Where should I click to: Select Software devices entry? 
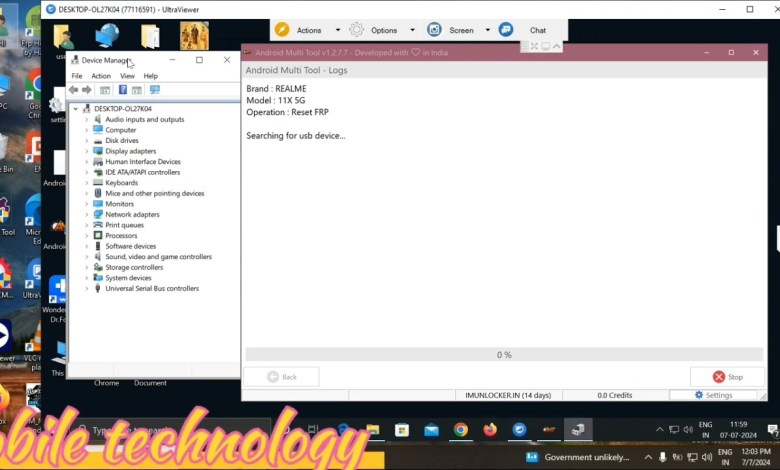pyautogui.click(x=130, y=246)
